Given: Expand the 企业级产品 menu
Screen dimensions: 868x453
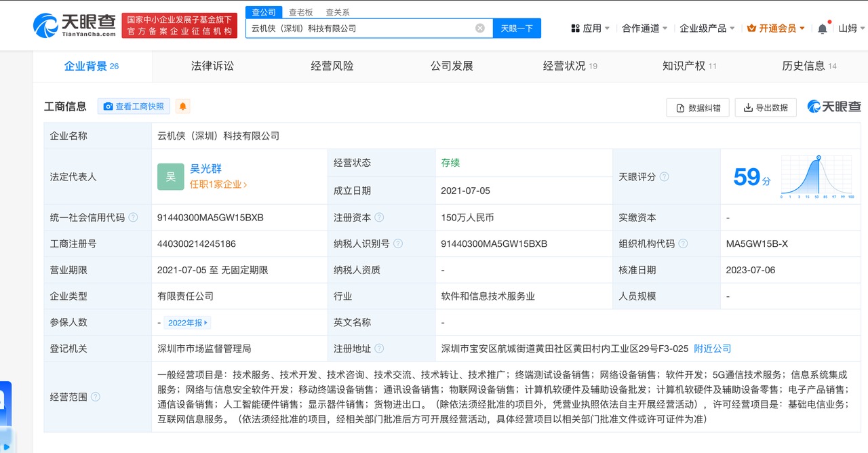Looking at the screenshot, I should [x=707, y=28].
